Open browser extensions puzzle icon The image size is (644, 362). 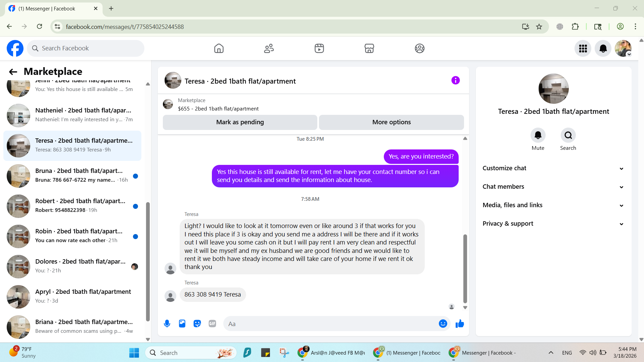tap(575, 27)
